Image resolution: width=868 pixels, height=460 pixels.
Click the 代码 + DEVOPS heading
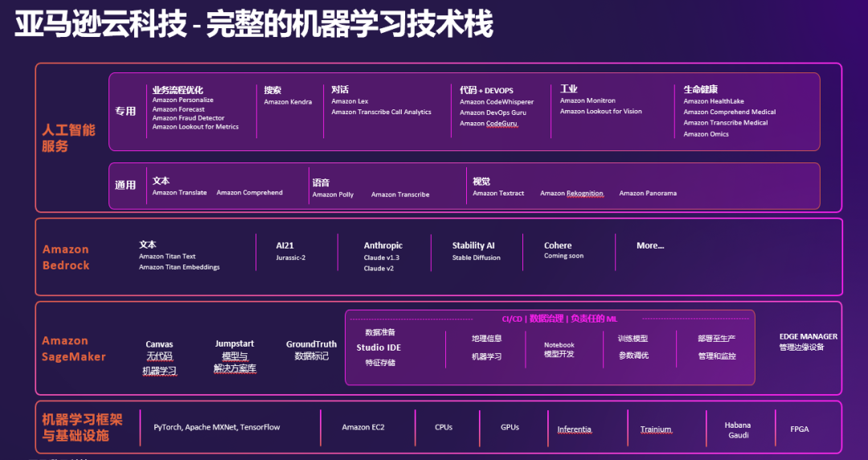(486, 90)
